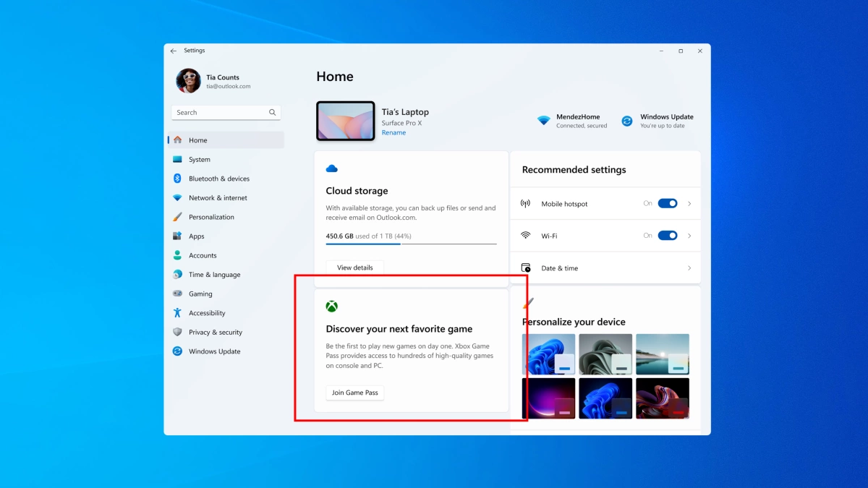Click the Gaming controller icon in sidebar
The image size is (868, 488).
click(x=177, y=294)
